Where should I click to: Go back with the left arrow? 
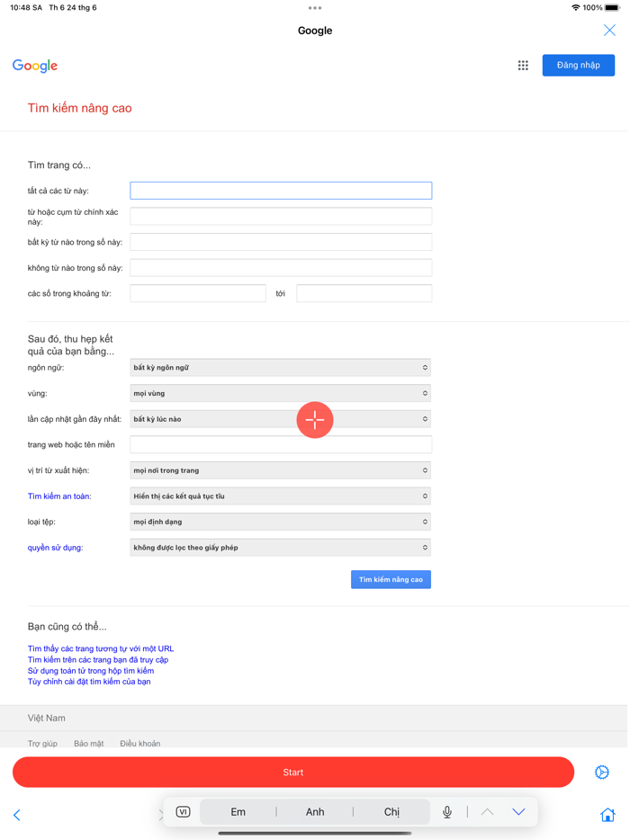tap(17, 815)
